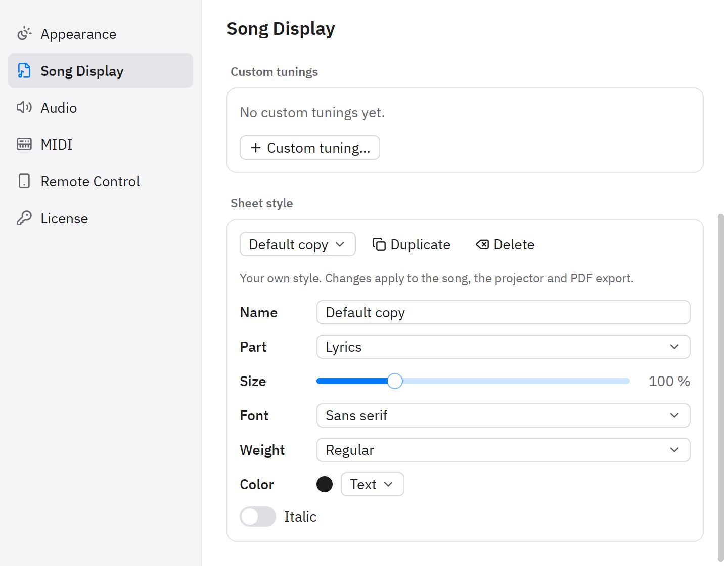Click the Name field with Default copy

(x=504, y=312)
